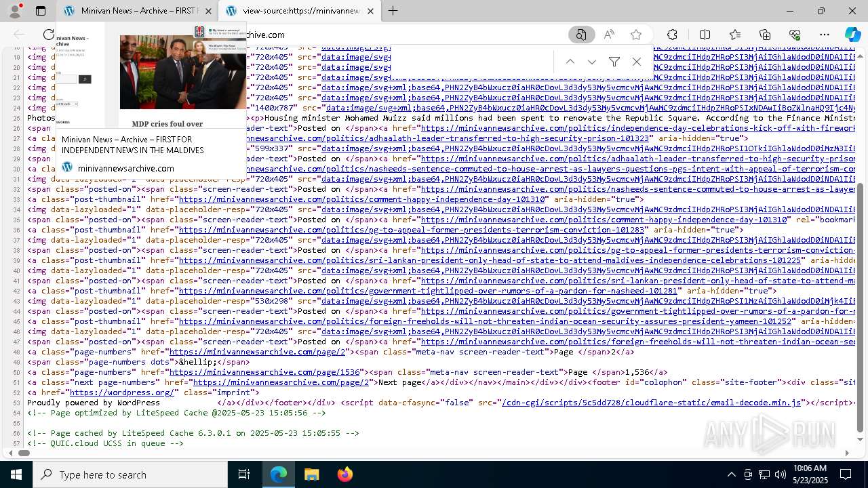This screenshot has width=868, height=488.
Task: Add page to favorites star icon
Action: [636, 35]
